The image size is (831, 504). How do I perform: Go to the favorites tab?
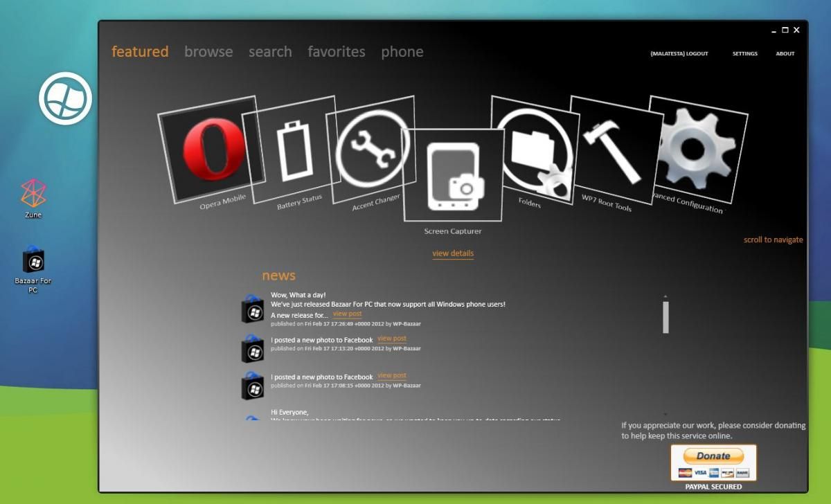click(337, 51)
